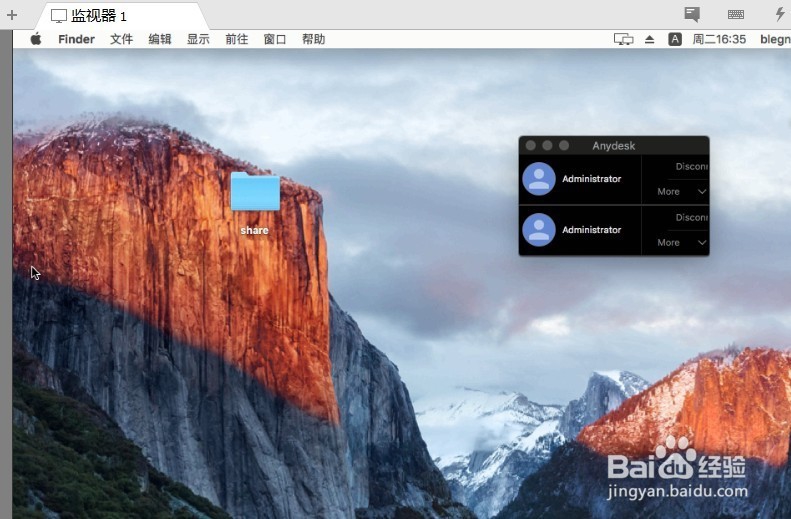Click the input source A icon
This screenshot has height=519, width=791.
click(x=675, y=39)
